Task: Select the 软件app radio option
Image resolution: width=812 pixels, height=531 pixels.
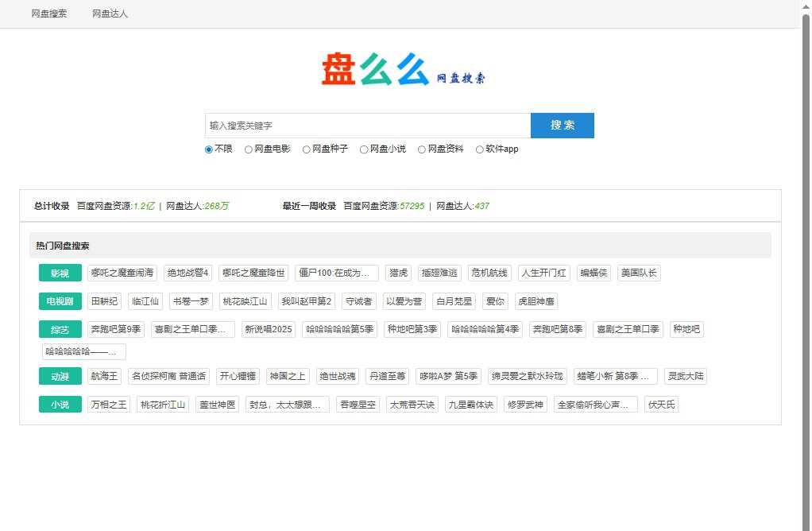Action: pyautogui.click(x=479, y=149)
